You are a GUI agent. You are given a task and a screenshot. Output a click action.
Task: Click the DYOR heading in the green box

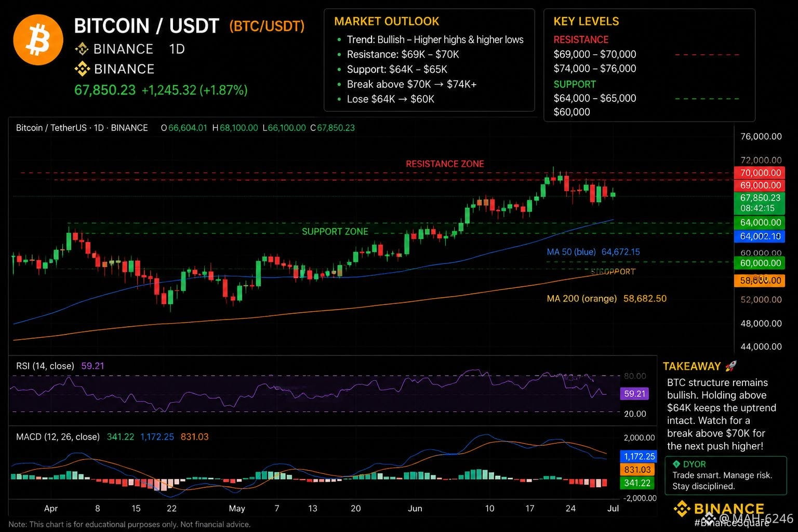click(x=695, y=464)
